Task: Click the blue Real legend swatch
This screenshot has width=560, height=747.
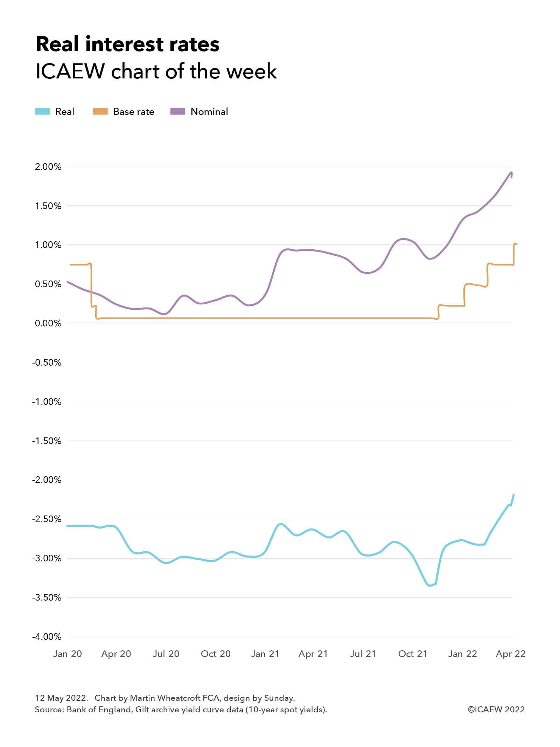Action: [42, 112]
